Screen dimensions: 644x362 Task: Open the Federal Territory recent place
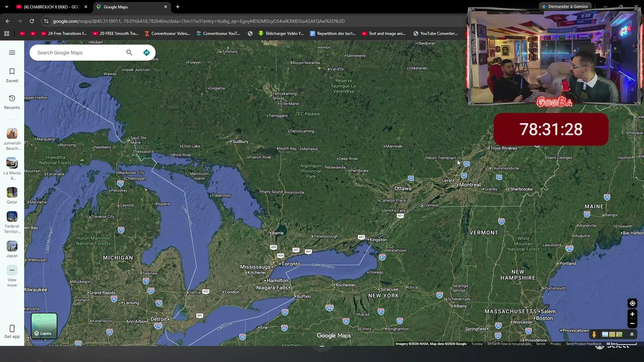coord(12,222)
